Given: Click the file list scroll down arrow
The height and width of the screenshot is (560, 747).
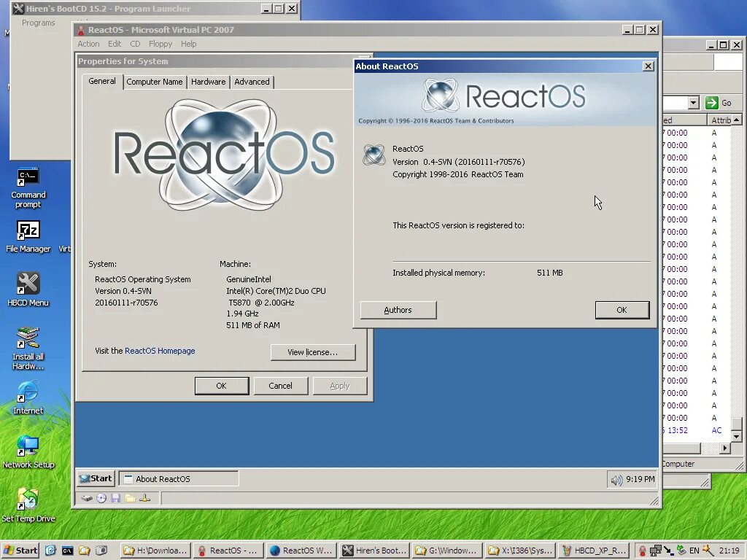Looking at the screenshot, I should [x=737, y=436].
